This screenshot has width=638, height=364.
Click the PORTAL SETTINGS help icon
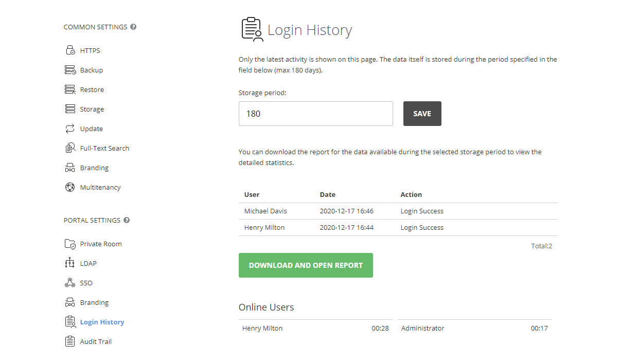128,220
